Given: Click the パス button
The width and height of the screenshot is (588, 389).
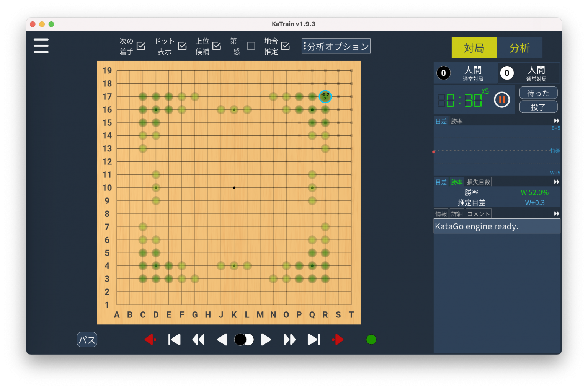Looking at the screenshot, I should (87, 339).
